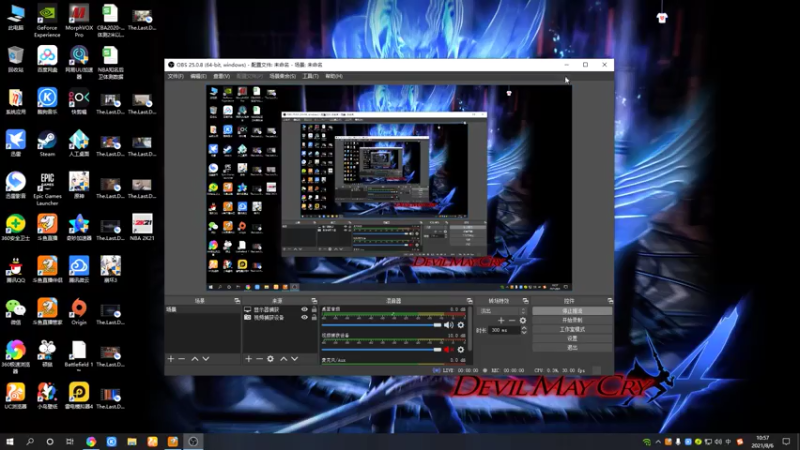The image size is (800, 450).
Task: Toggle visibility of the display capture source
Action: [x=305, y=309]
